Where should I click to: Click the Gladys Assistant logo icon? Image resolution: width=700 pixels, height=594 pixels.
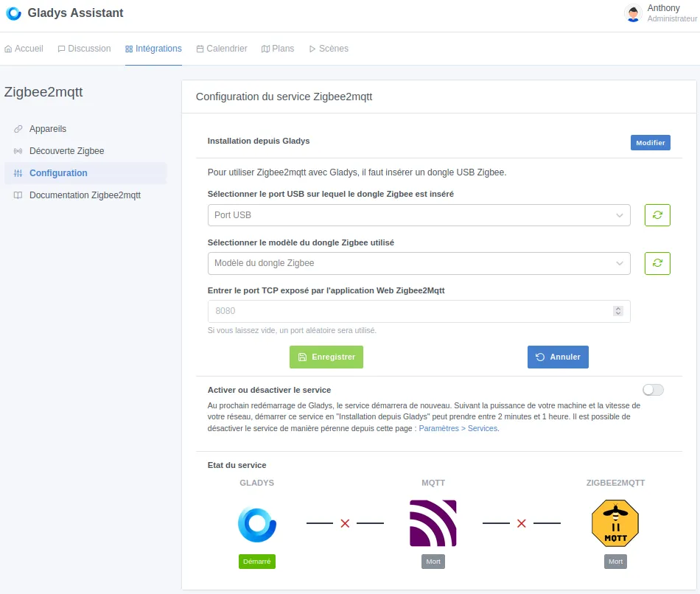click(x=13, y=13)
